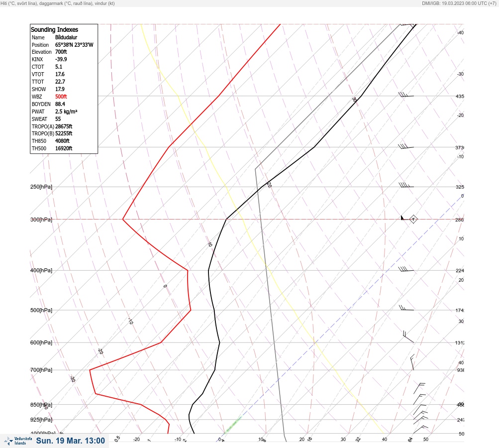Click the black temperature line point at 300 hPa
The height and width of the screenshot is (448, 499).
tap(226, 219)
